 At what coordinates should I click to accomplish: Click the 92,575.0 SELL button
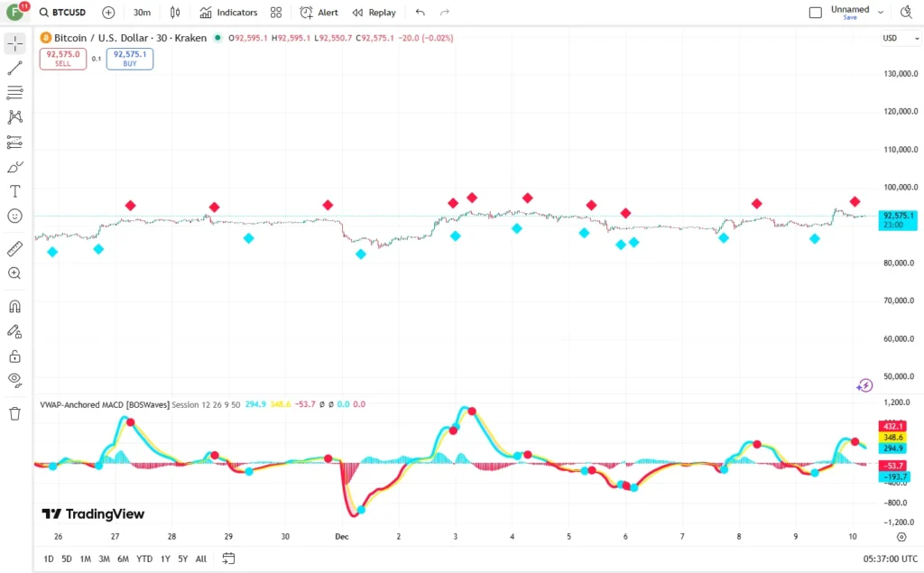coord(63,59)
